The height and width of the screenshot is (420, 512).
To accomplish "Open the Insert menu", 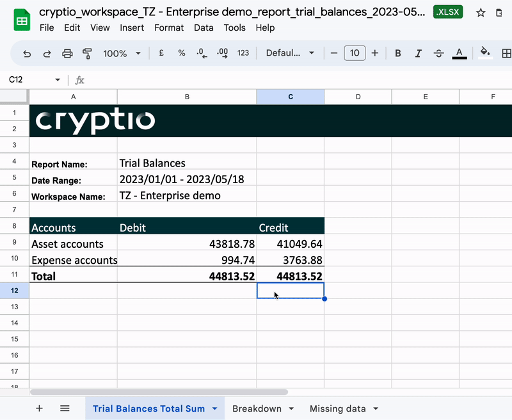I will click(x=132, y=28).
